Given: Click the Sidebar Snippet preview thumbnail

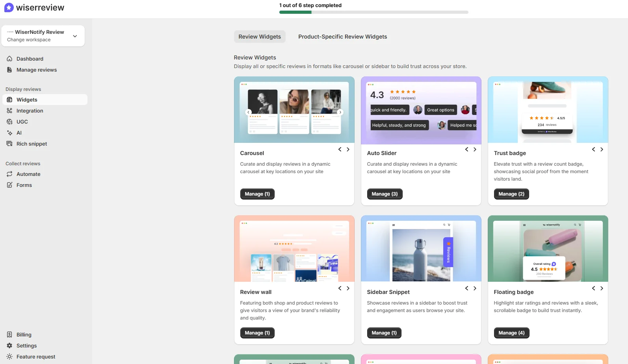Looking at the screenshot, I should pyautogui.click(x=421, y=249).
